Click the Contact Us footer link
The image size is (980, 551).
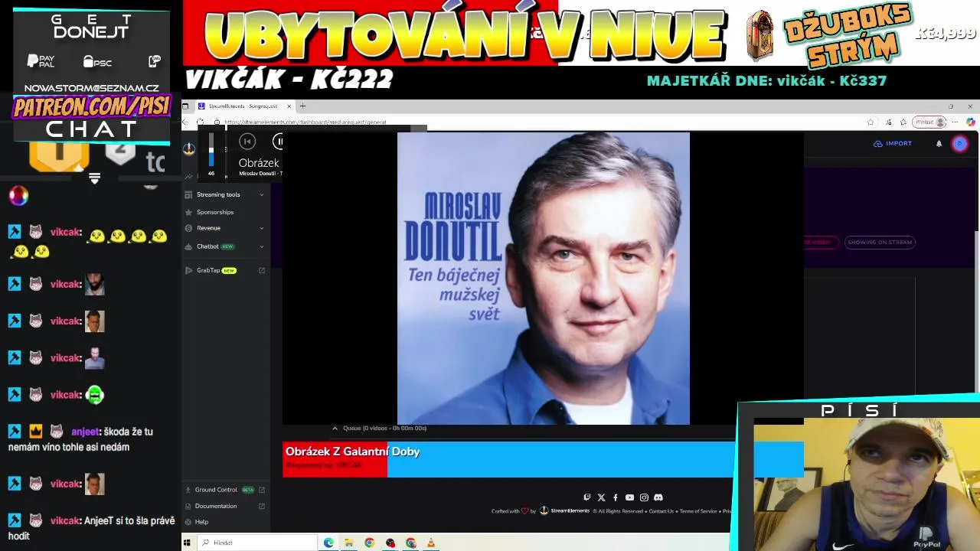(x=661, y=511)
